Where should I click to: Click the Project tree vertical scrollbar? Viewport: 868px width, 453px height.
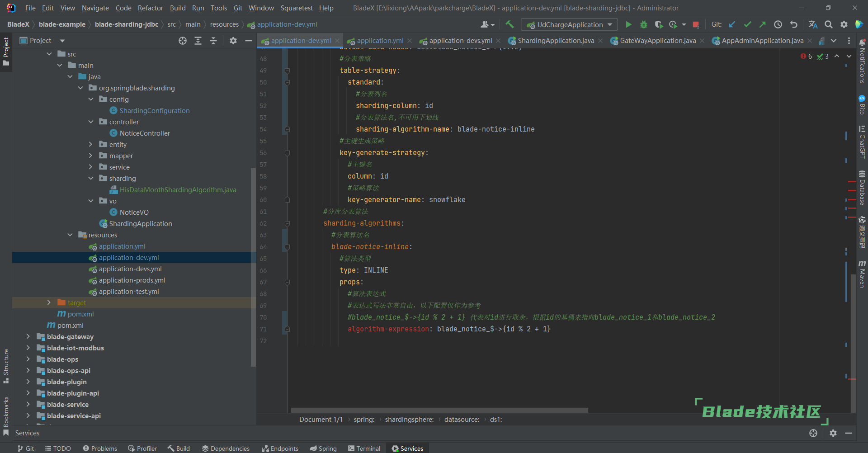pos(253,267)
